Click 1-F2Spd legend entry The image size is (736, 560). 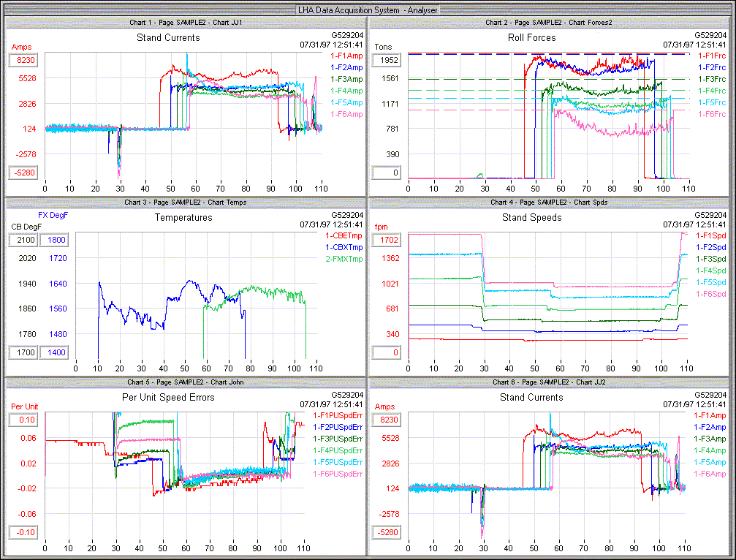point(710,247)
